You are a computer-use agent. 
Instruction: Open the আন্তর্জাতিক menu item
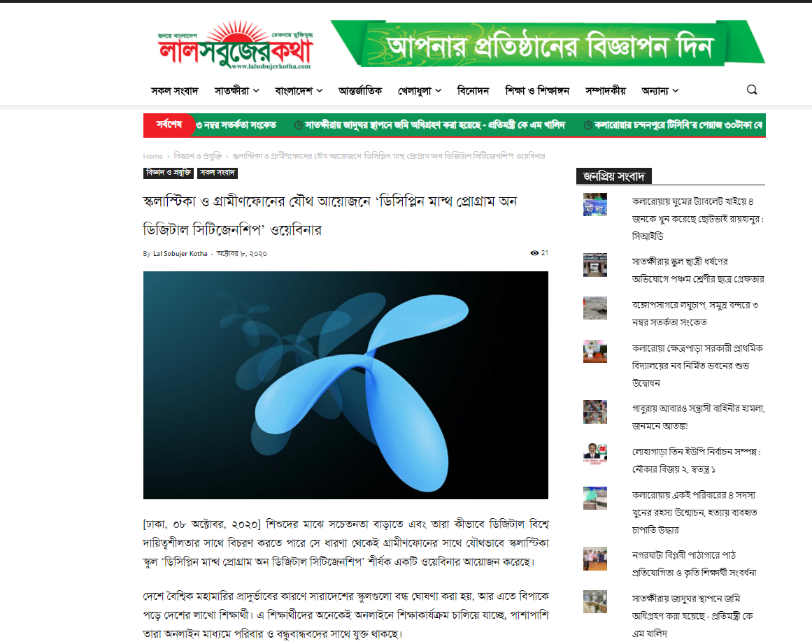point(360,91)
